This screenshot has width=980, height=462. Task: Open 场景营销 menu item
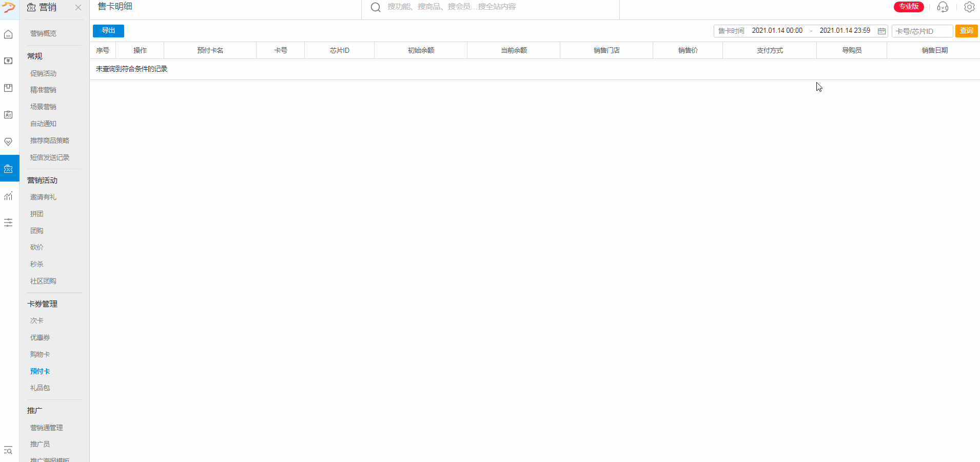(43, 107)
